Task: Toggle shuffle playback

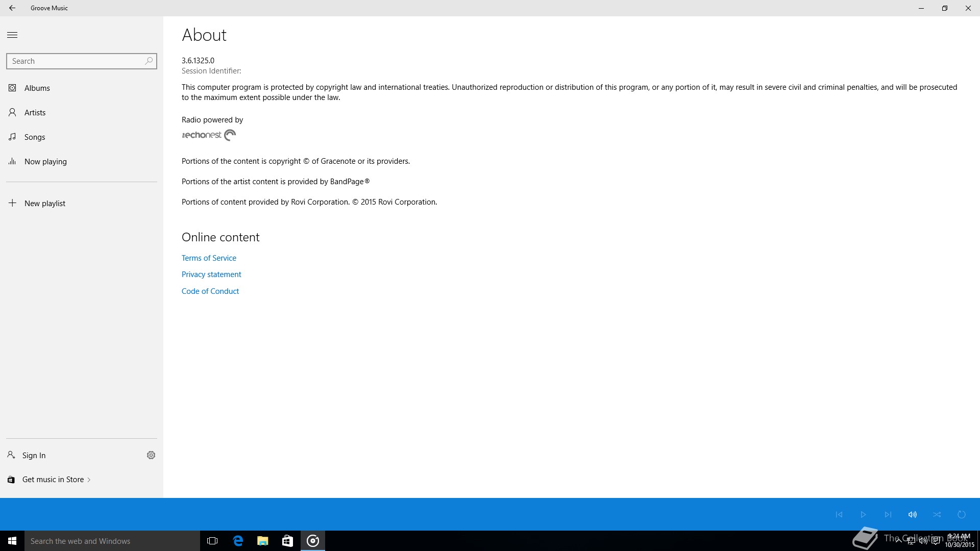Action: pyautogui.click(x=937, y=514)
